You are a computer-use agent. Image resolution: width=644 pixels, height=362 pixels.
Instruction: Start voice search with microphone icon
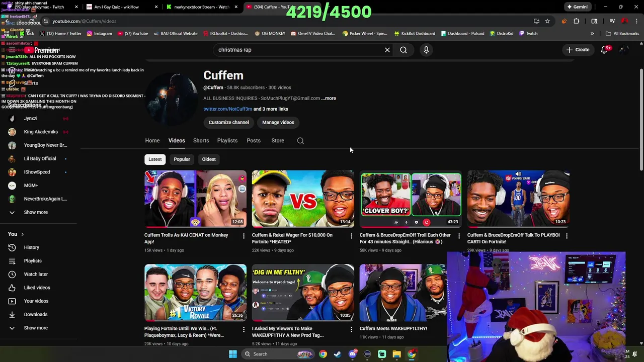426,50
